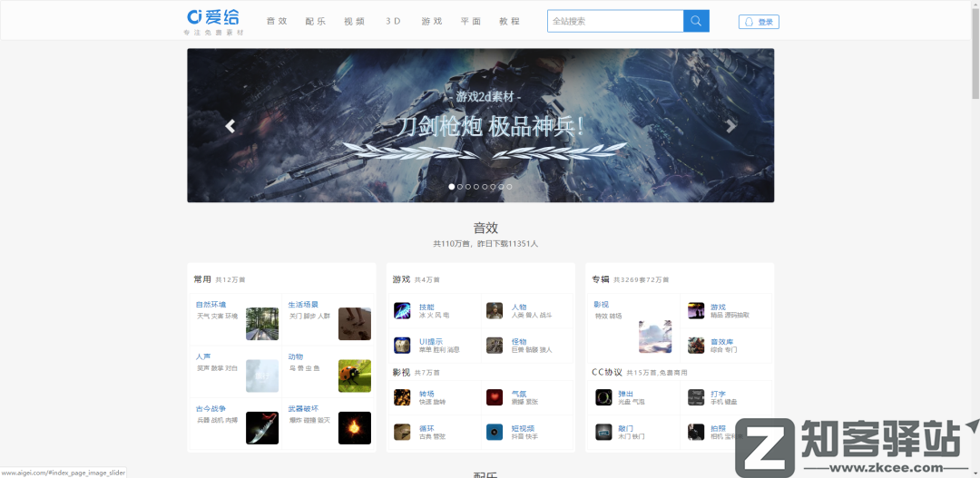980x478 pixels.
Task: Open the 教程 navigation menu
Action: point(509,21)
